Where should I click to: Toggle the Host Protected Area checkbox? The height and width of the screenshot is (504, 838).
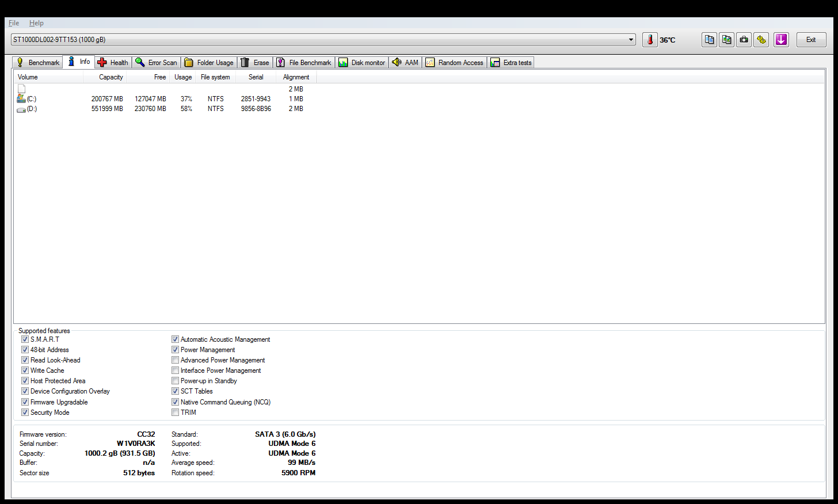pyautogui.click(x=25, y=381)
